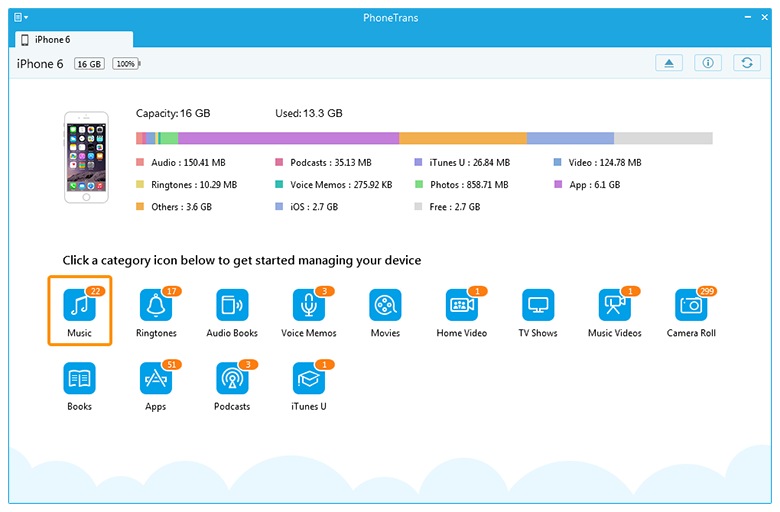Open Camera Roll photos
This screenshot has height=512, width=780.
coord(691,305)
